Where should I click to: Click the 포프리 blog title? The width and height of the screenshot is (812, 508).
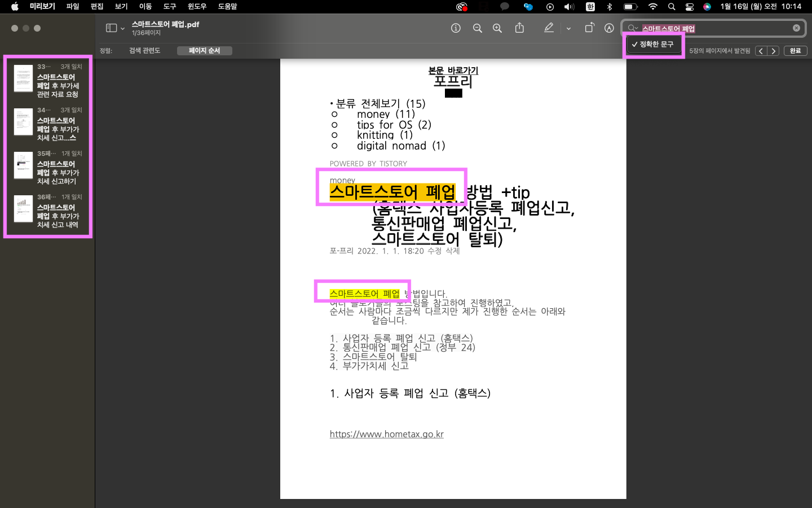pos(453,81)
